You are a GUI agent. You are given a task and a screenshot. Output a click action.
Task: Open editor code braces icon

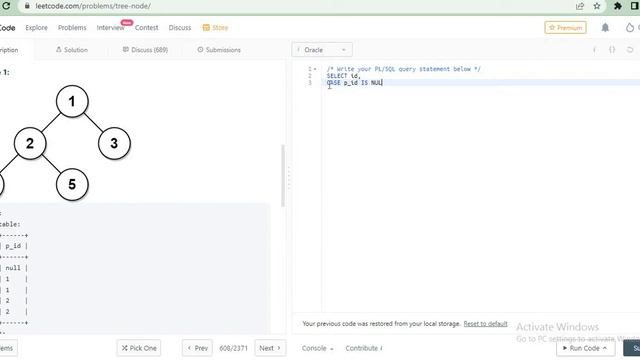(x=612, y=50)
